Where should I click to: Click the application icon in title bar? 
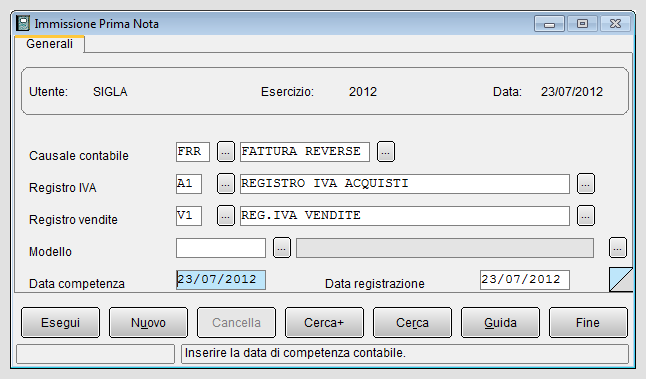pyautogui.click(x=23, y=23)
